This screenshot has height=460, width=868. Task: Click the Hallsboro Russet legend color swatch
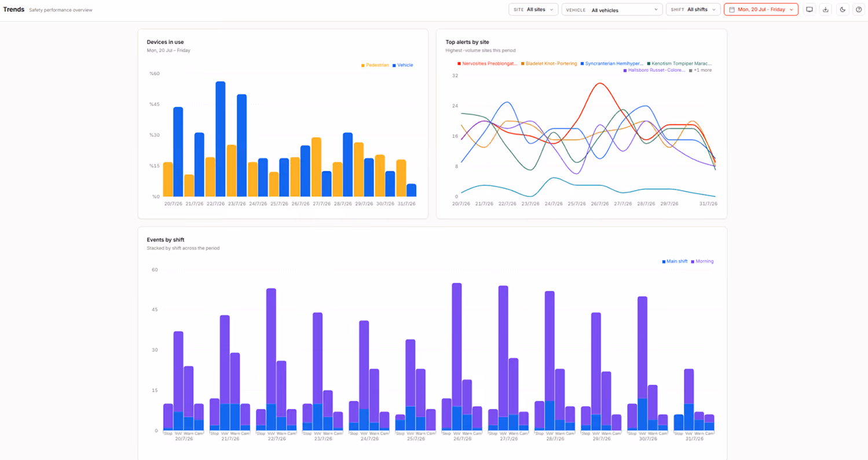pyautogui.click(x=625, y=70)
